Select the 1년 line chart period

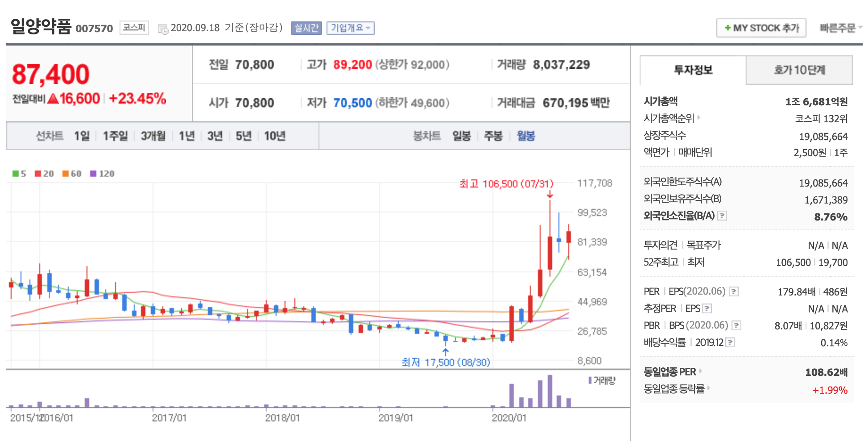186,136
